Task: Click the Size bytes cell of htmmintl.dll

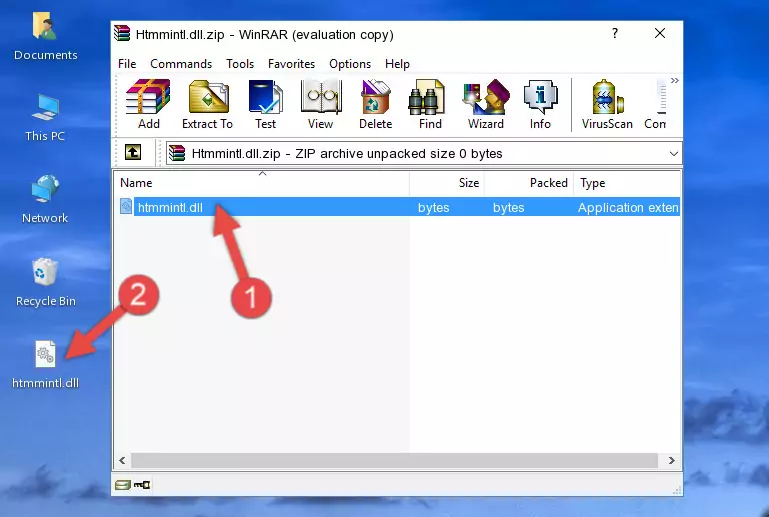Action: click(433, 207)
